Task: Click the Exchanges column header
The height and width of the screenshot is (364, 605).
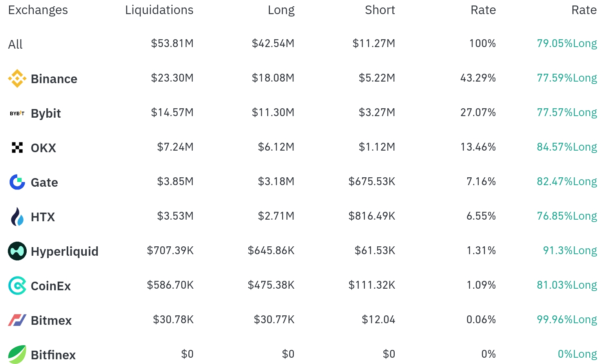Action: tap(38, 10)
